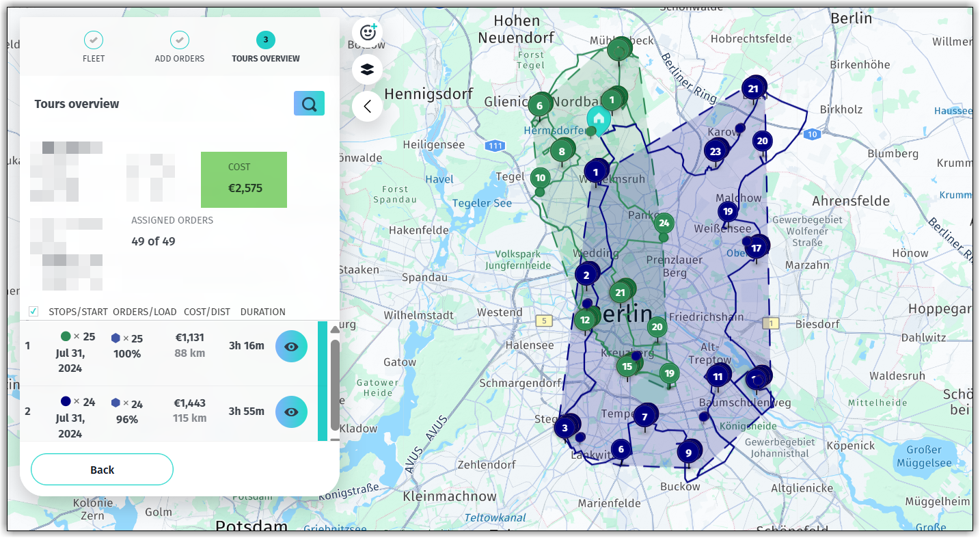Click blue stop marker 9

point(688,453)
